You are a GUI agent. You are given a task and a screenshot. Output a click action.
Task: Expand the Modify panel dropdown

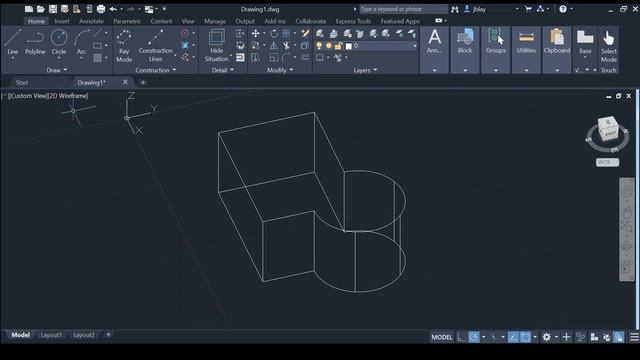(280, 70)
